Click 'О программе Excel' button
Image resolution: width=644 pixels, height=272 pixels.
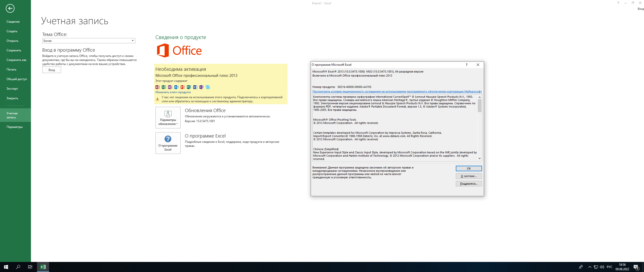pos(168,143)
